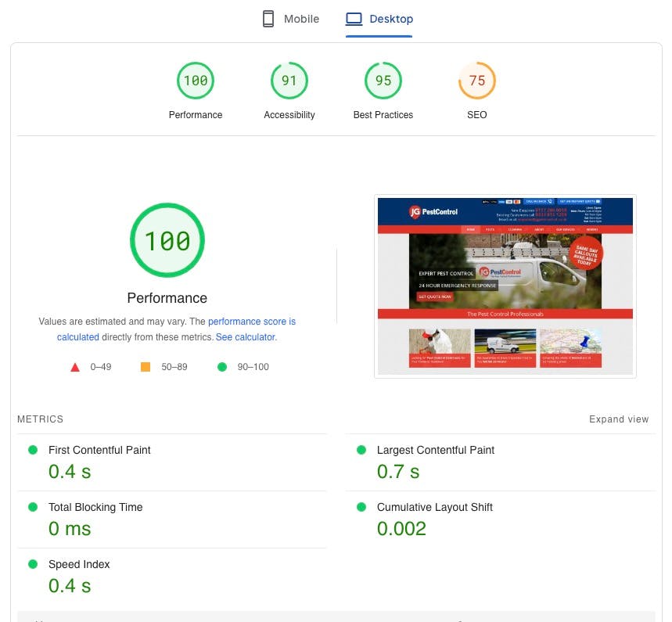Viewport: 672px width, 622px height.
Task: Click the Performance label under the top gauge
Action: coord(196,115)
